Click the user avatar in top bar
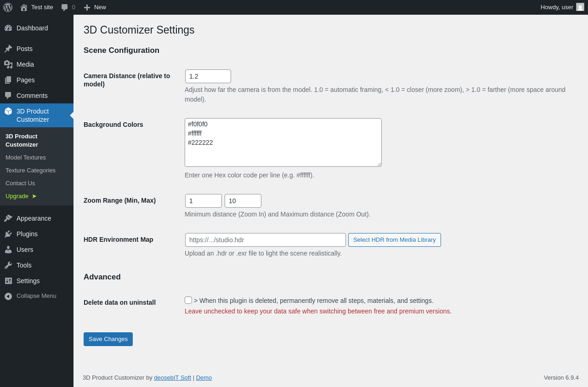The width and height of the screenshot is (588, 387). pyautogui.click(x=580, y=7)
